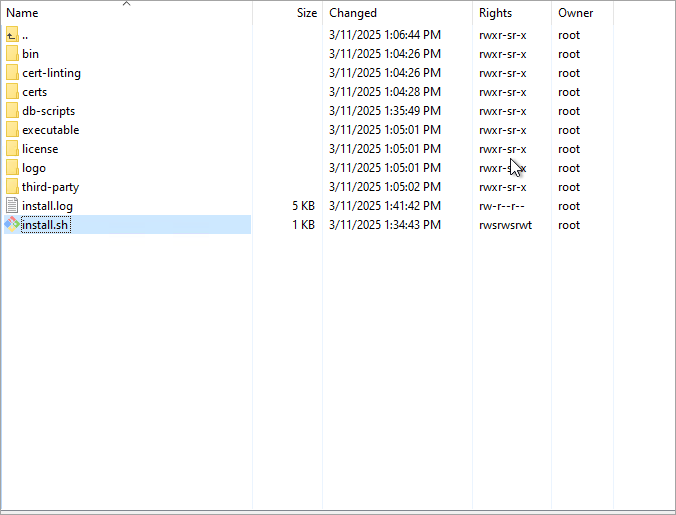This screenshot has width=676, height=515.
Task: Select the third-party folder name
Action: [x=50, y=187]
